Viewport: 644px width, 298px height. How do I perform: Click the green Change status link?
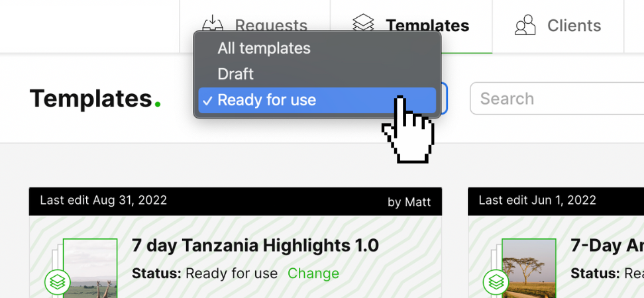coord(313,273)
